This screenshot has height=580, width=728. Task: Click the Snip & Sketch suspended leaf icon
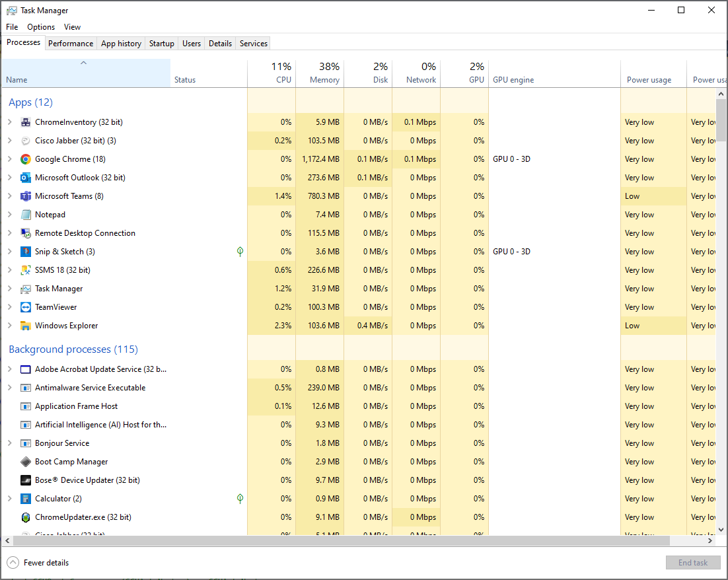coord(240,252)
